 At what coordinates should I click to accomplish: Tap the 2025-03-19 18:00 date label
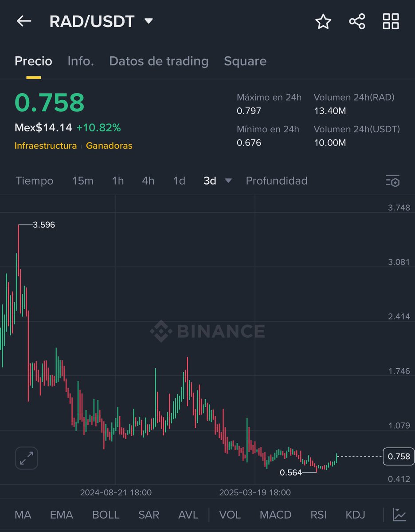[255, 493]
